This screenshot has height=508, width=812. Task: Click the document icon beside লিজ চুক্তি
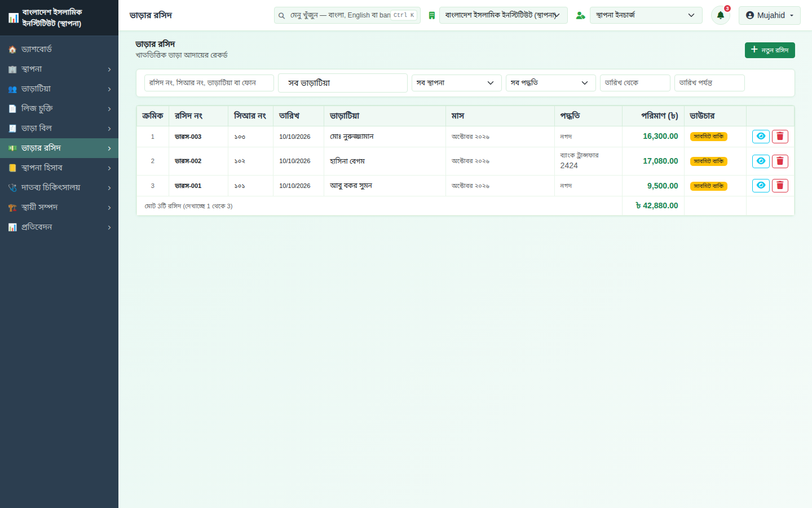(x=12, y=109)
